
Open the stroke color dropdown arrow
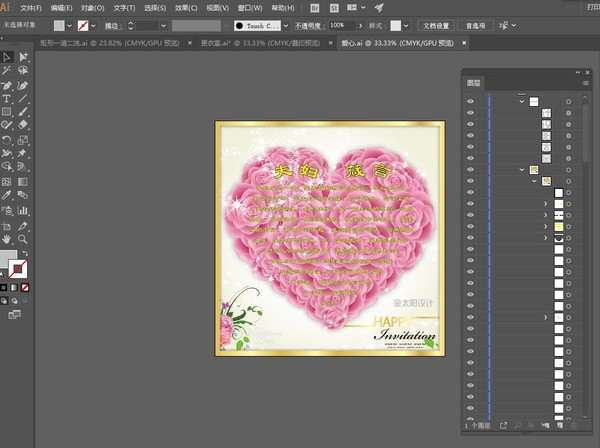pos(93,26)
